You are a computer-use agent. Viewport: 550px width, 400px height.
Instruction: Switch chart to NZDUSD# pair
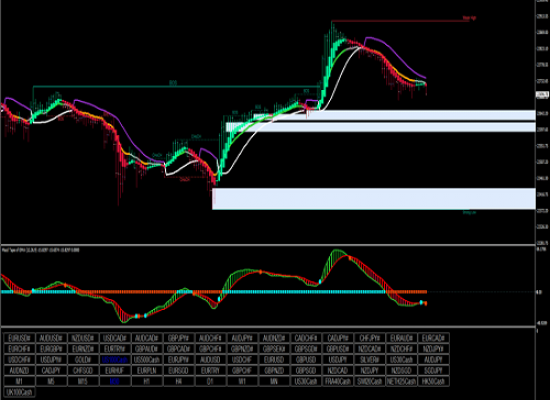[x=83, y=338]
